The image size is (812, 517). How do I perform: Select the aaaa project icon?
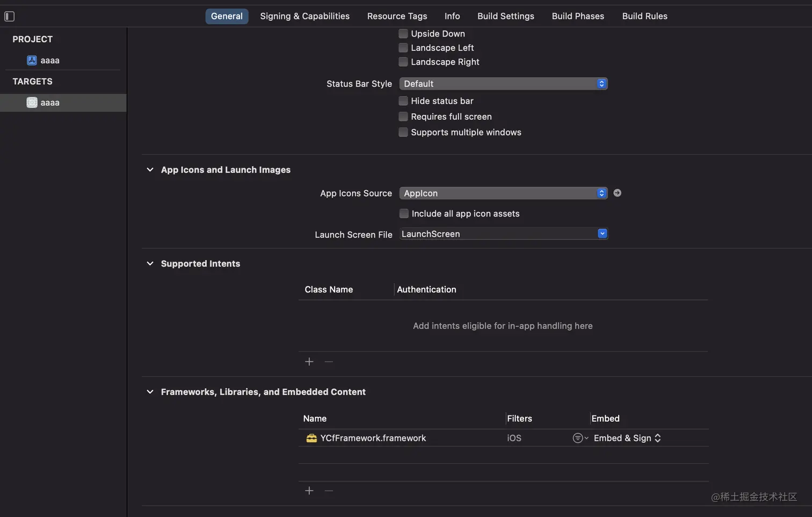32,60
